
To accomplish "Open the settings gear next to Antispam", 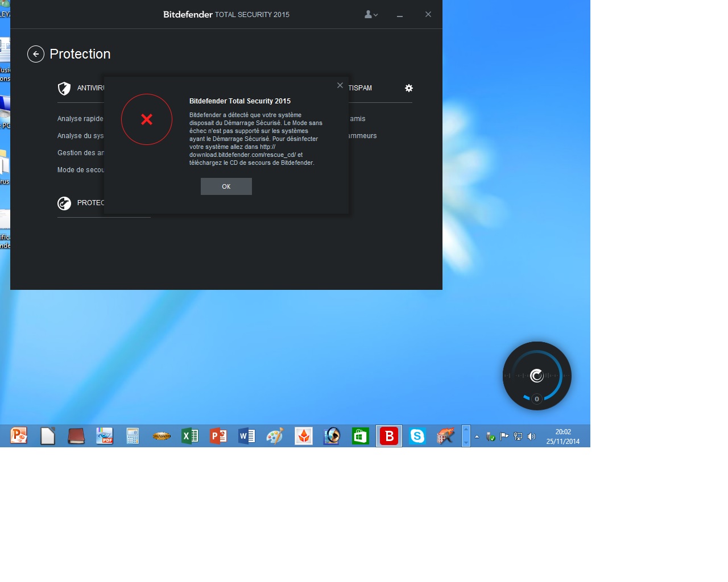I will point(409,88).
